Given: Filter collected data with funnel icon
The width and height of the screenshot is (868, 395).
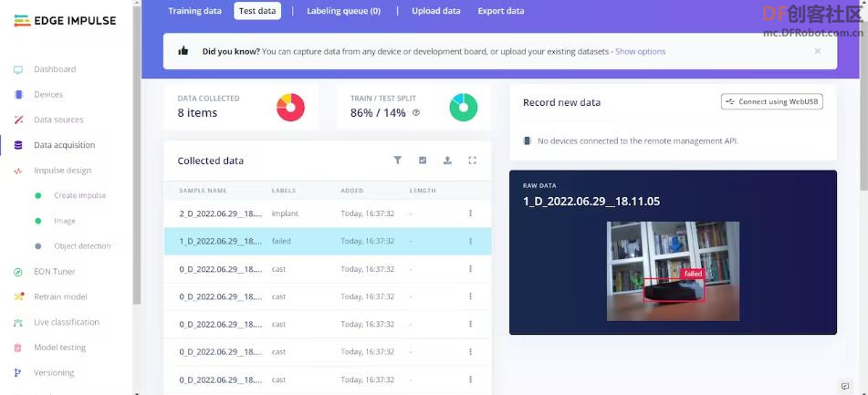Looking at the screenshot, I should [397, 161].
